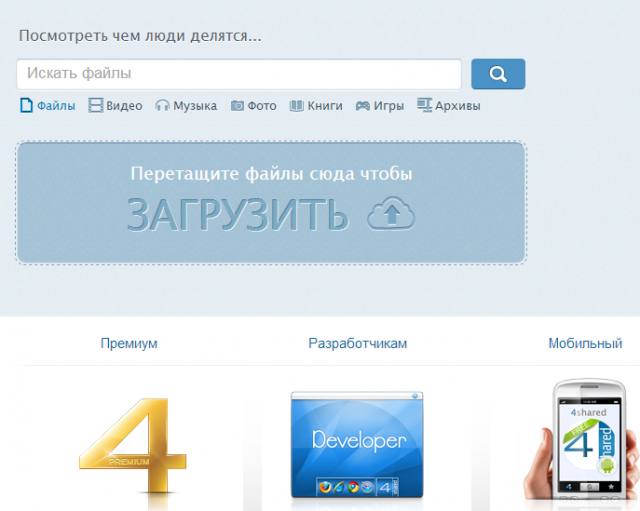640x511 pixels.
Task: Open the golden 4 Premium image
Action: click(x=133, y=446)
